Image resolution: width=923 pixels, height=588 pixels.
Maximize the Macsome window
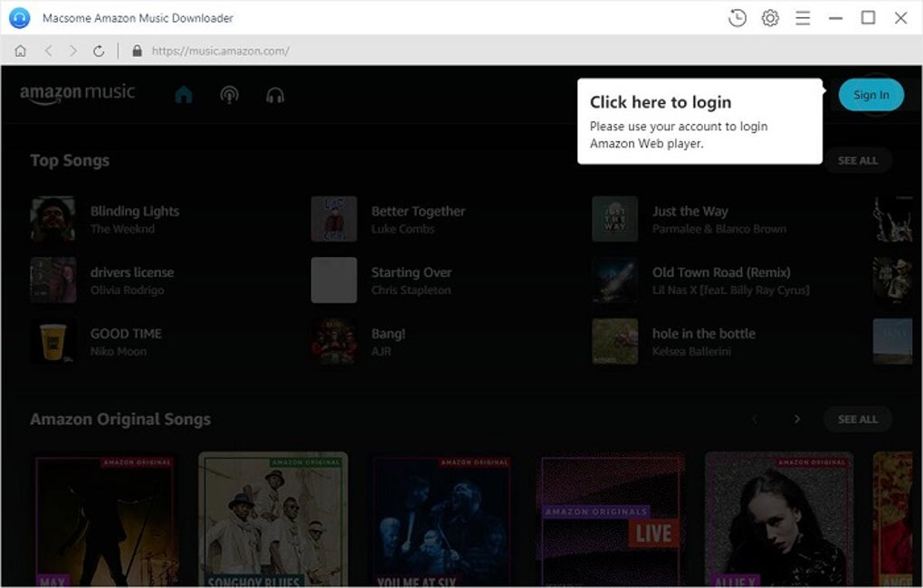[x=869, y=18]
